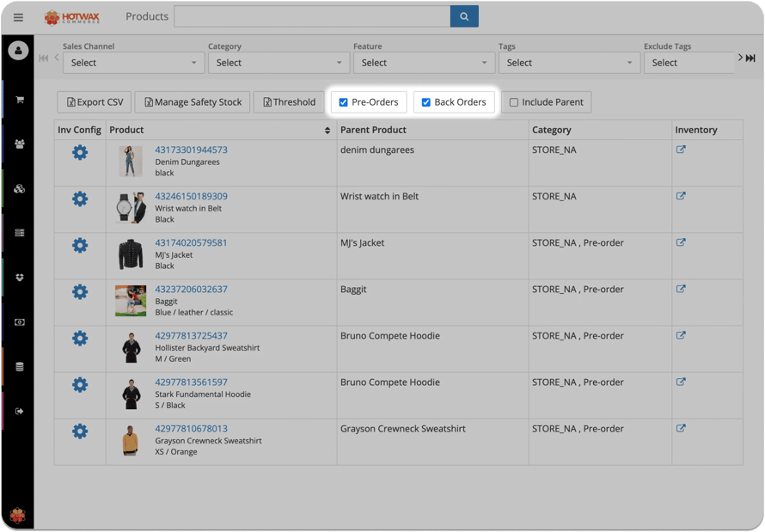
Task: Open inventory config gear for Baggit
Action: tap(80, 292)
